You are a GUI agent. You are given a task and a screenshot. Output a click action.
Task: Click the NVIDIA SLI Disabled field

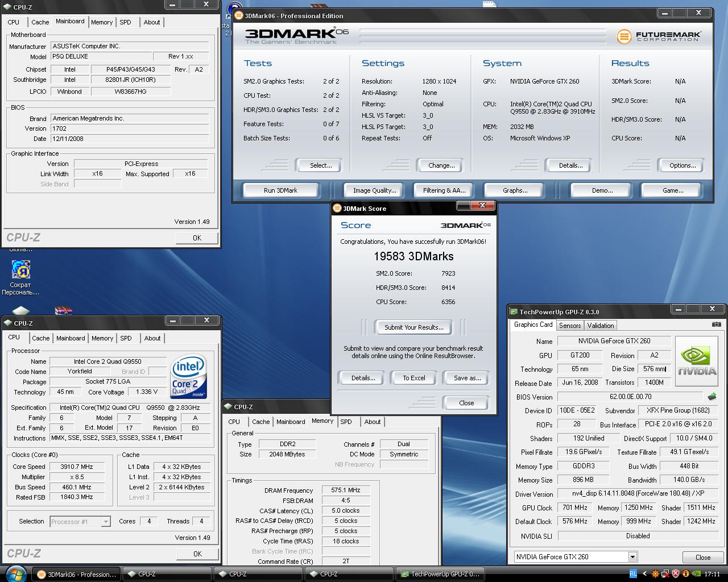[638, 536]
